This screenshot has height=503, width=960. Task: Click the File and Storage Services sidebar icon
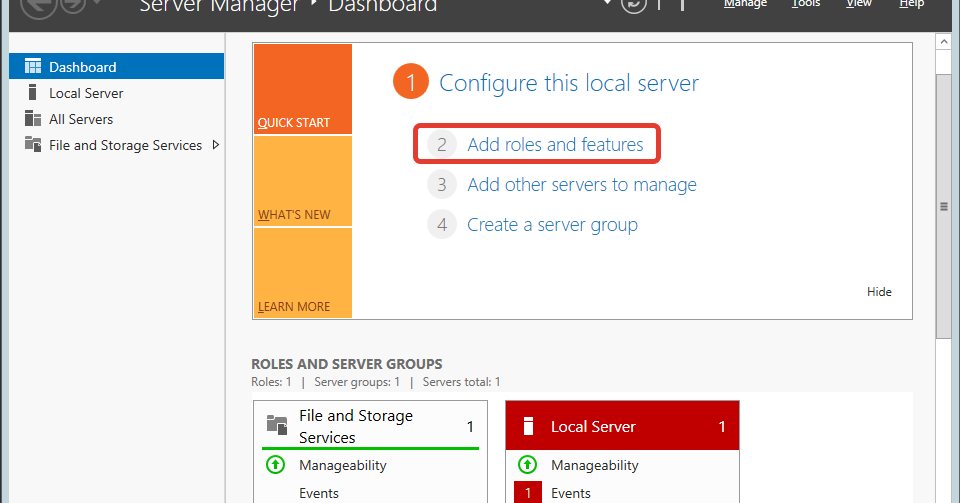click(x=32, y=144)
